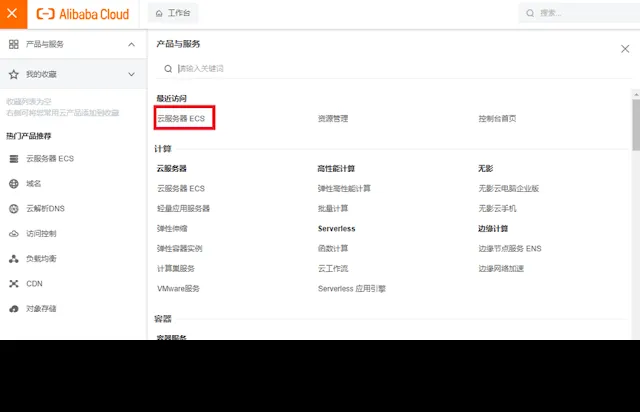Open 轻量应用服务器 link
The width and height of the screenshot is (640, 412).
click(183, 208)
